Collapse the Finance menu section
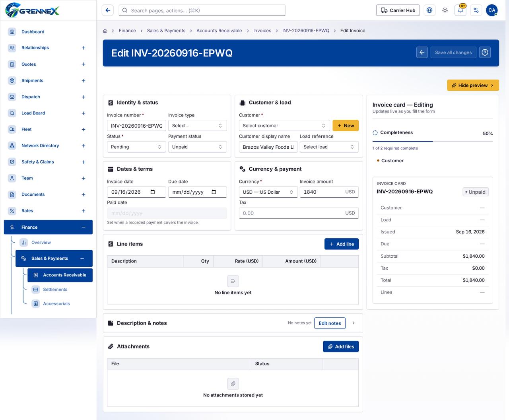Screen dimensions: 509x420 click(x=84, y=227)
